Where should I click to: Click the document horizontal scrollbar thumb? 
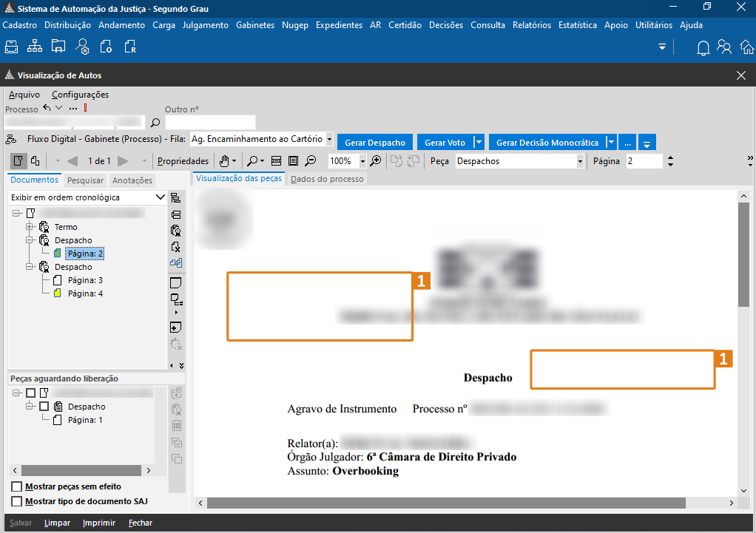point(446,503)
